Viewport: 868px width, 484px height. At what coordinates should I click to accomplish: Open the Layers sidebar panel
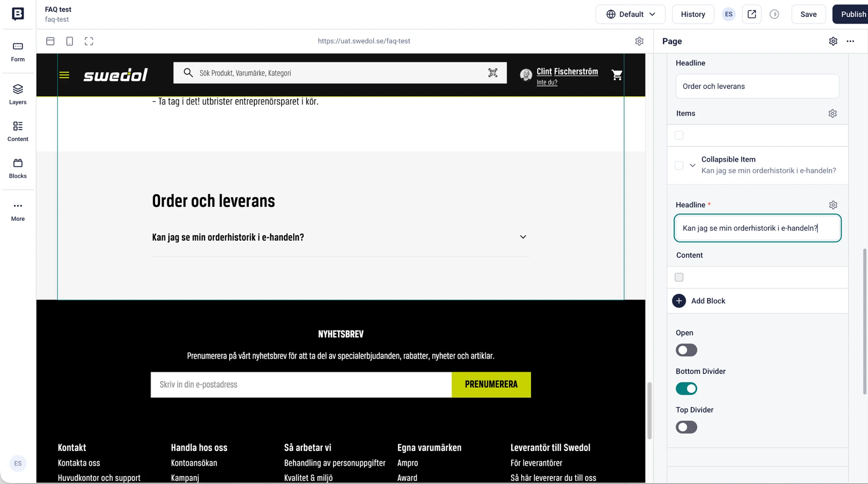[x=18, y=95]
